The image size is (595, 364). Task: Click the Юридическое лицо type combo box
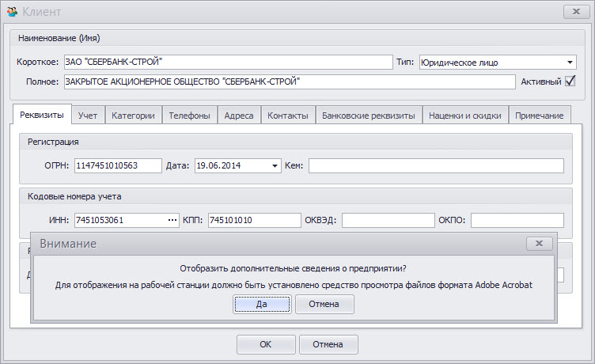(x=498, y=63)
